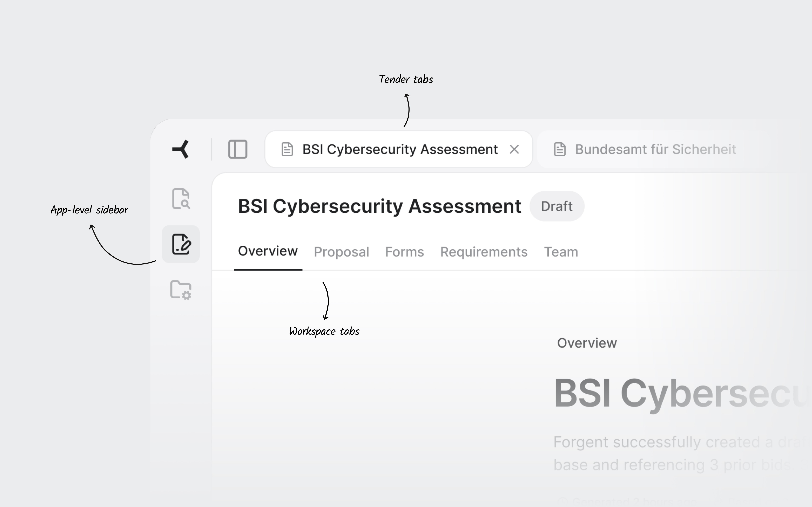Click the document icon in the BSI tab
812x507 pixels.
click(287, 149)
